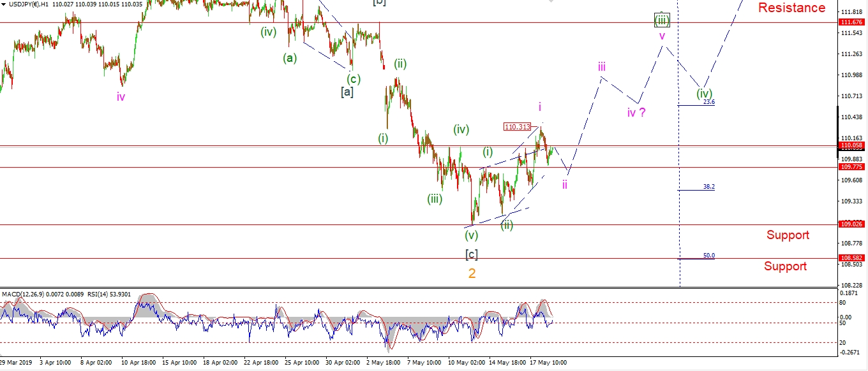Select the Resistance text label
Viewport: 868px width, 371px height.
pyautogui.click(x=791, y=8)
